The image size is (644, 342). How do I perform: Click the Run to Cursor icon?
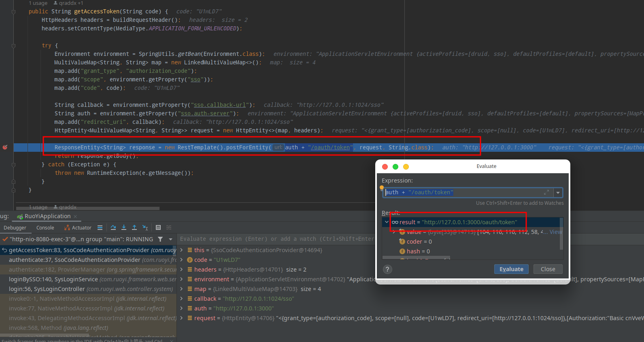click(x=145, y=227)
